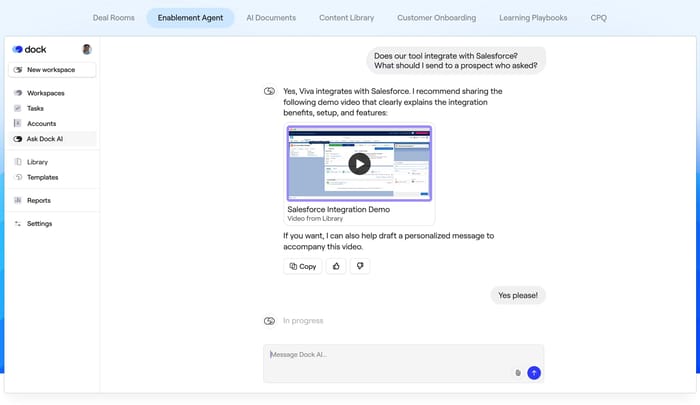Play the Salesforce Integration Demo video
The height and width of the screenshot is (405, 700).
coord(359,164)
